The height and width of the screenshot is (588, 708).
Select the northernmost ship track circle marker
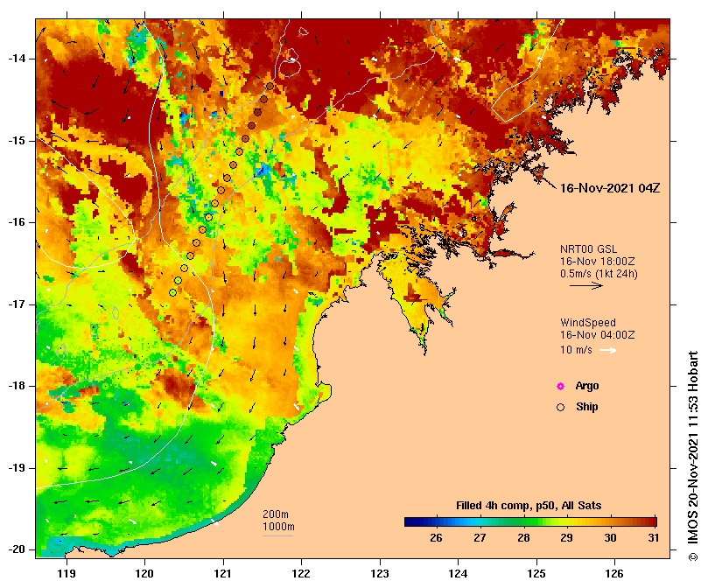pyautogui.click(x=270, y=86)
